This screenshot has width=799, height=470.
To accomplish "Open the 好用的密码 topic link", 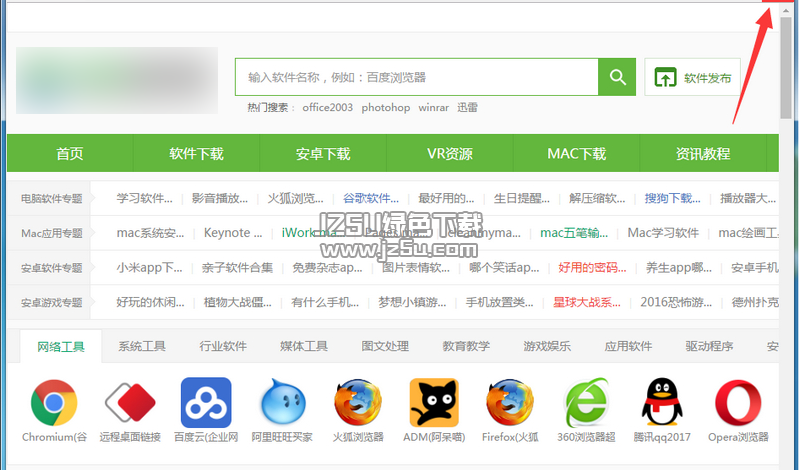I will 592,268.
